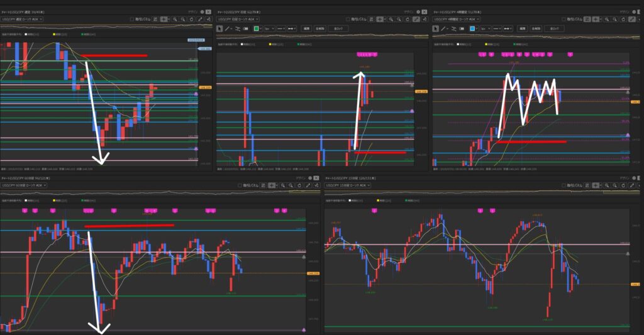Click 全ロック button in 4-hour drawing toolbar
644x335 pixels.
click(x=555, y=29)
